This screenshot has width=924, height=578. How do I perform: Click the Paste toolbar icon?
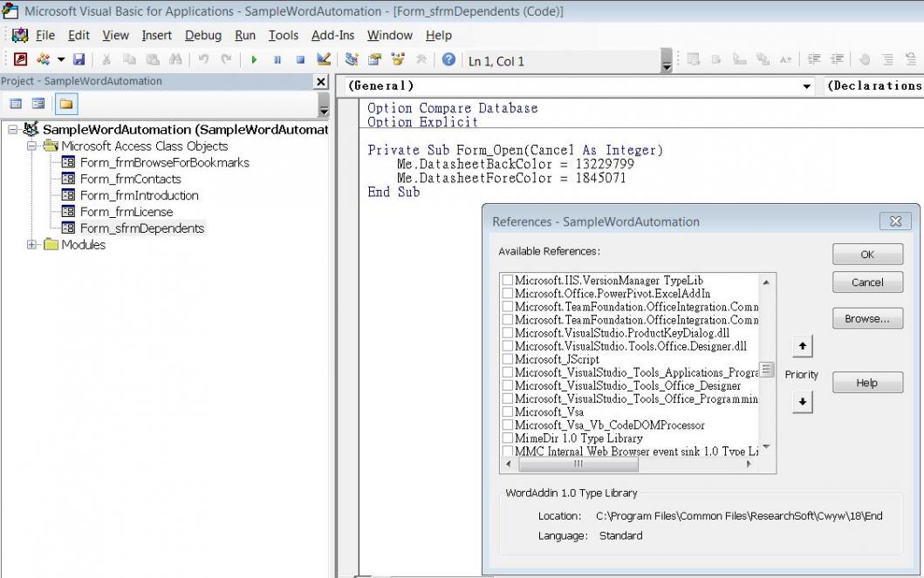coord(153,59)
